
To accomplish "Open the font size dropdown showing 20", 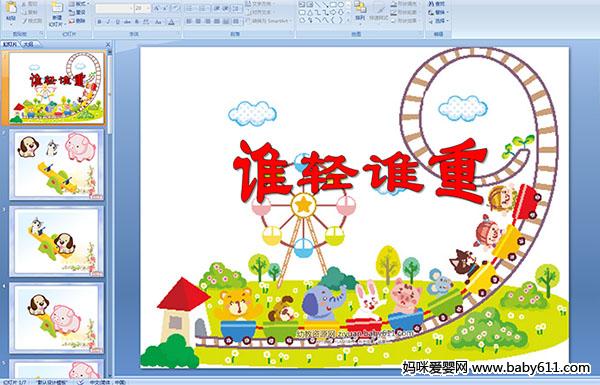I will pyautogui.click(x=142, y=8).
